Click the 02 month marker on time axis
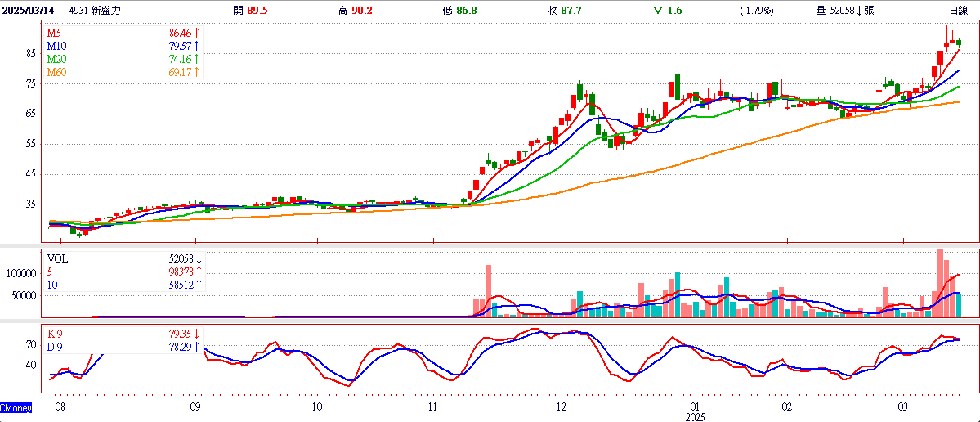This screenshot has height=422, width=980. (x=787, y=407)
